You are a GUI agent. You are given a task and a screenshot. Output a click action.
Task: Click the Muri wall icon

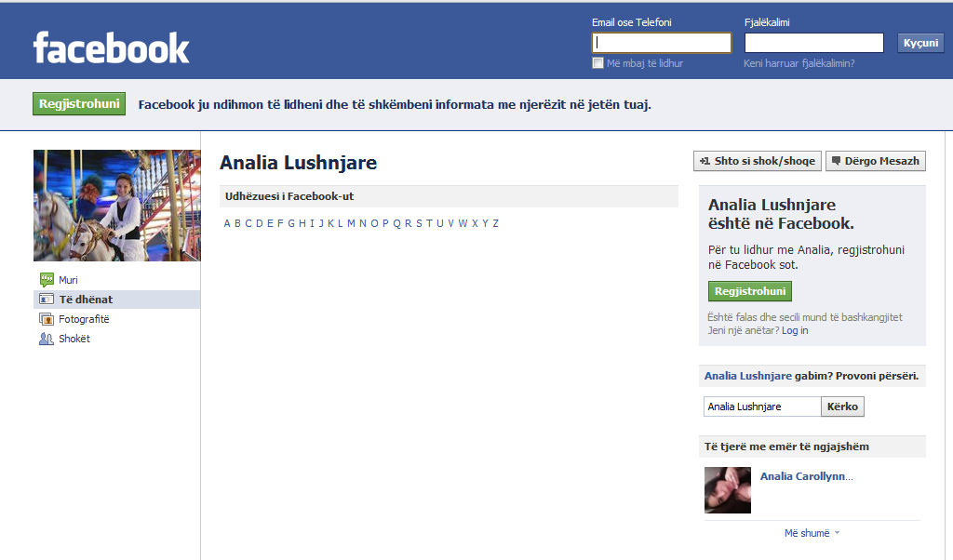(47, 279)
